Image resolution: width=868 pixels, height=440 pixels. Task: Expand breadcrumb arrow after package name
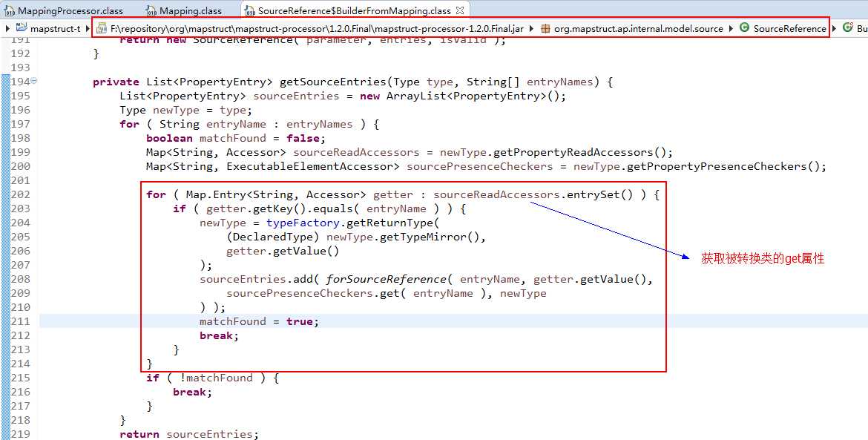731,28
